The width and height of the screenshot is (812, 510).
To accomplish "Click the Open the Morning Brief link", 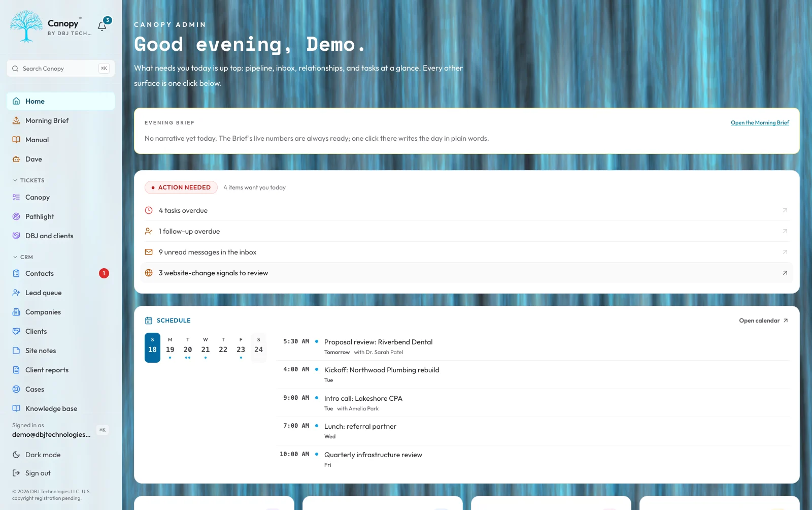I will [760, 123].
